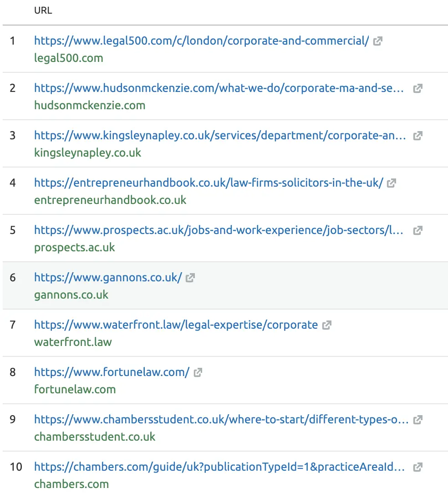The width and height of the screenshot is (448, 498).
Task: Open the https://www.gannons.co.uk/ URL
Action: (108, 277)
